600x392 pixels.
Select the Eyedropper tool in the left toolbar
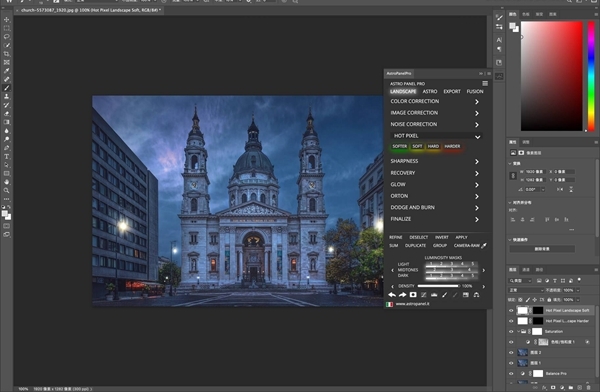click(7, 71)
